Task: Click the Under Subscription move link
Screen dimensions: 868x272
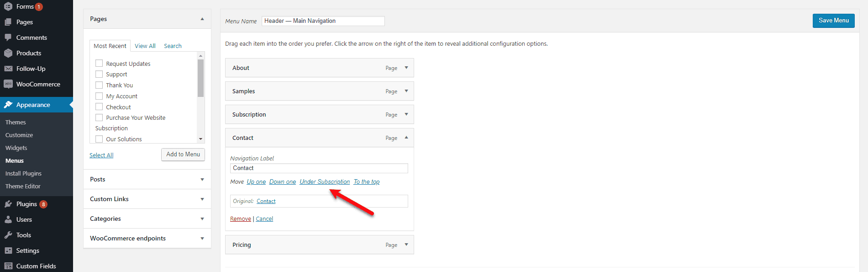Action: point(325,181)
